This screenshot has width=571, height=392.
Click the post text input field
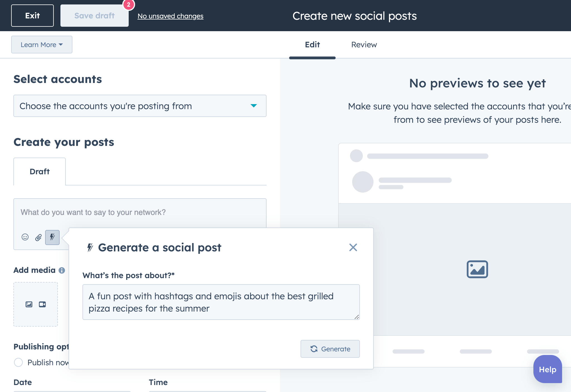pyautogui.click(x=140, y=212)
